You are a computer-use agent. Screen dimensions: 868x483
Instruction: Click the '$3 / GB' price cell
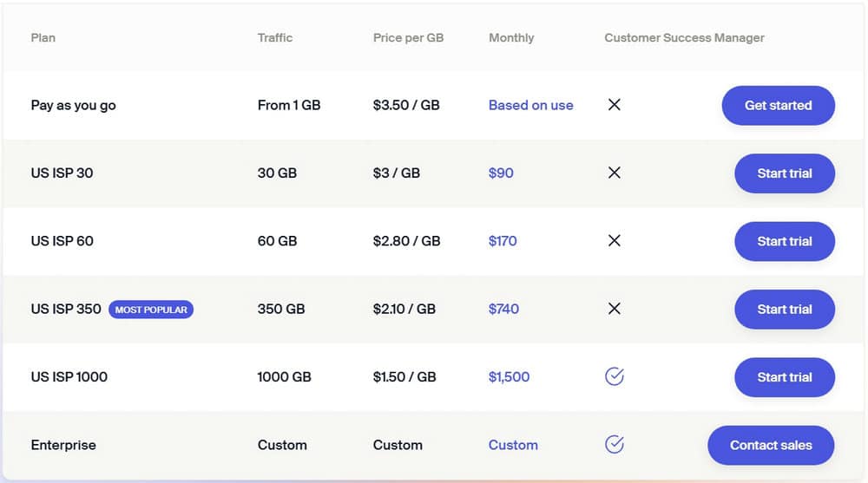(x=397, y=173)
